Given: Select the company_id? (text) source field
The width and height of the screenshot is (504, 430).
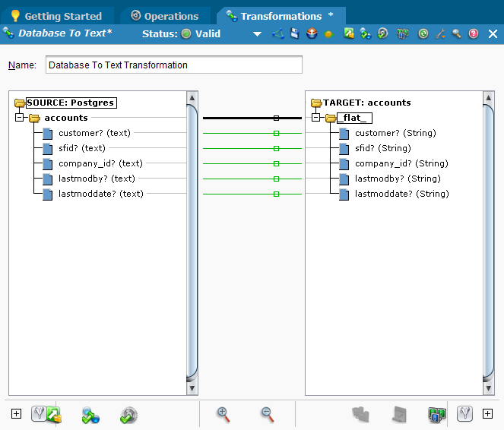Looking at the screenshot, I should [x=100, y=163].
